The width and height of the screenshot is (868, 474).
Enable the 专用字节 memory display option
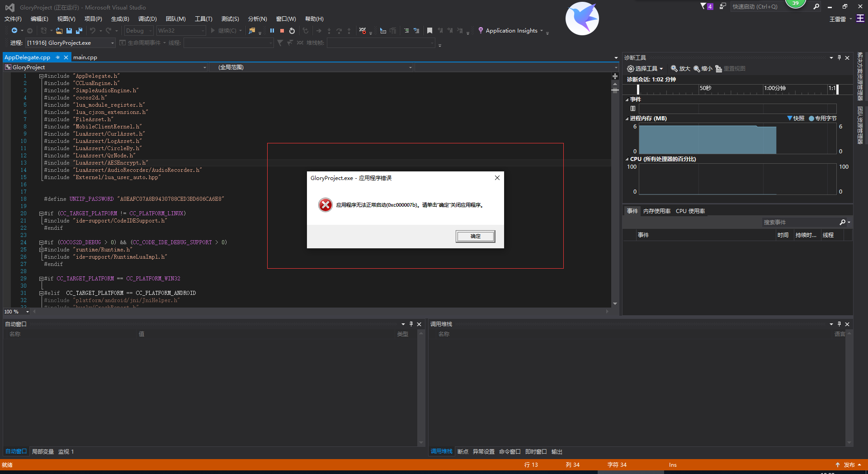[x=824, y=118]
